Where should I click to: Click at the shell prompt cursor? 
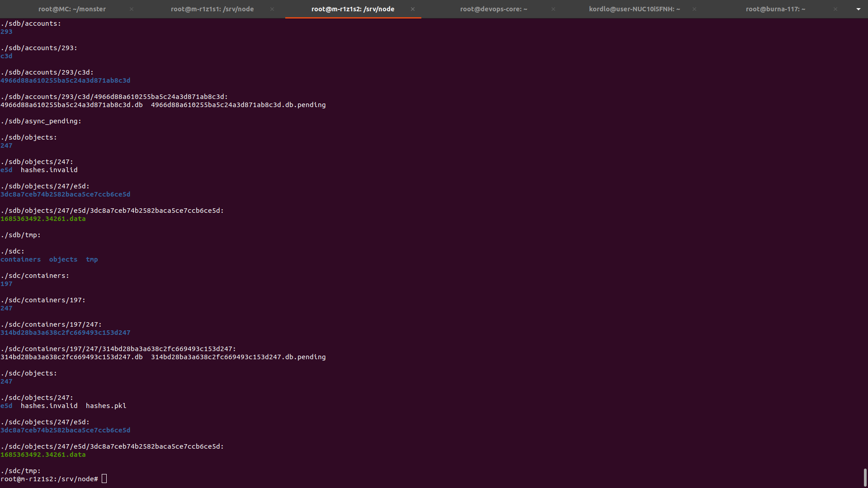(104, 479)
